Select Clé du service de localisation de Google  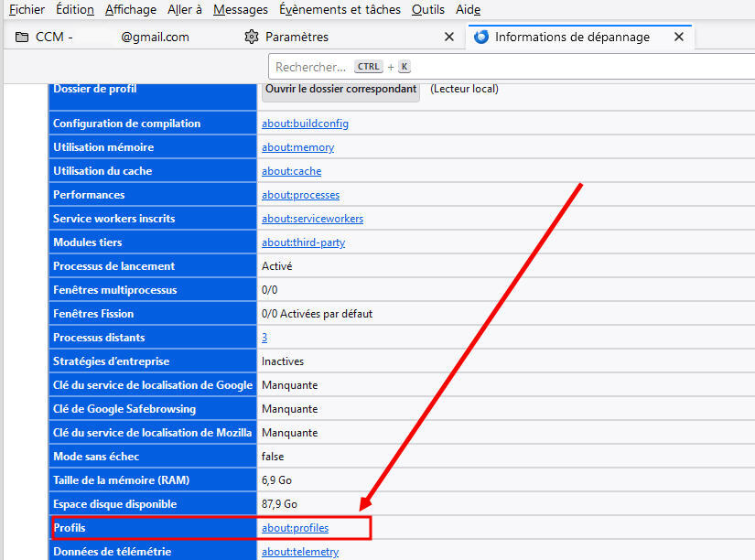(153, 385)
